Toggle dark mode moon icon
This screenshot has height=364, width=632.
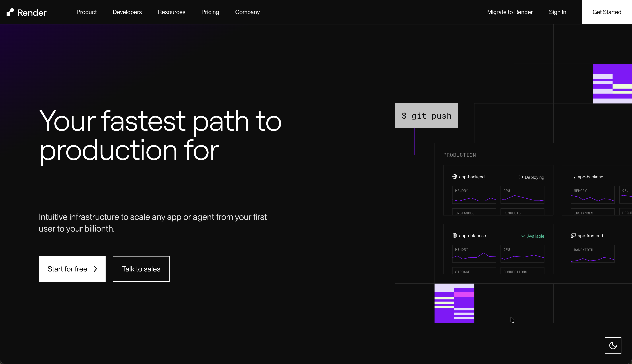pyautogui.click(x=613, y=345)
